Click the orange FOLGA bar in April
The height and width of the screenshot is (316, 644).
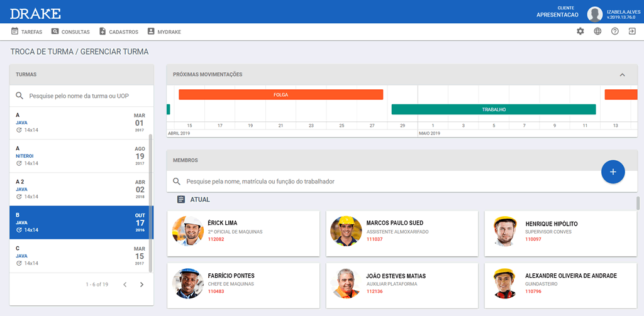coord(281,94)
